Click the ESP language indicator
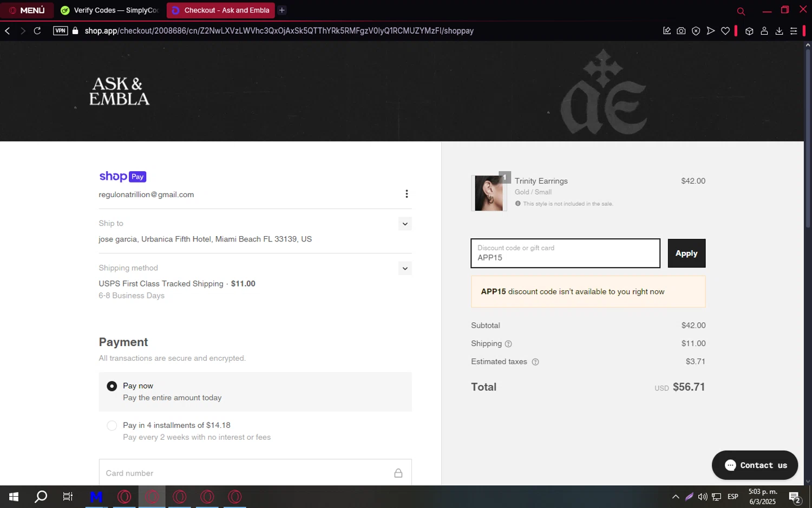 coord(733,497)
